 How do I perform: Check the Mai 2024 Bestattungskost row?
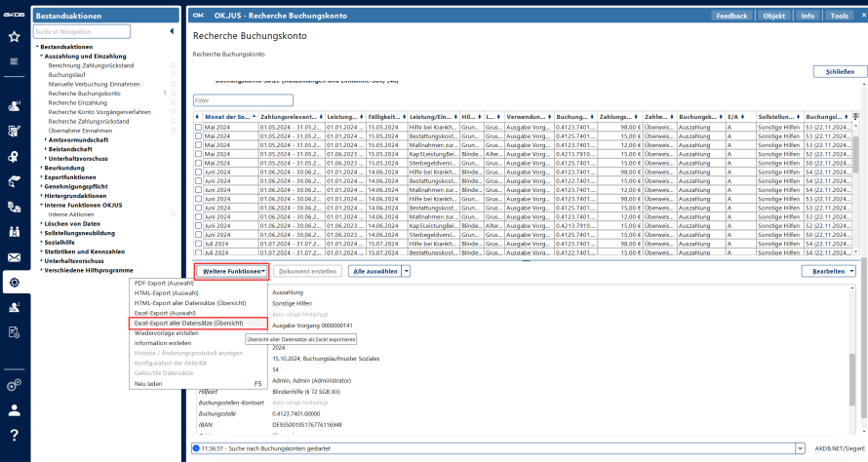198,136
